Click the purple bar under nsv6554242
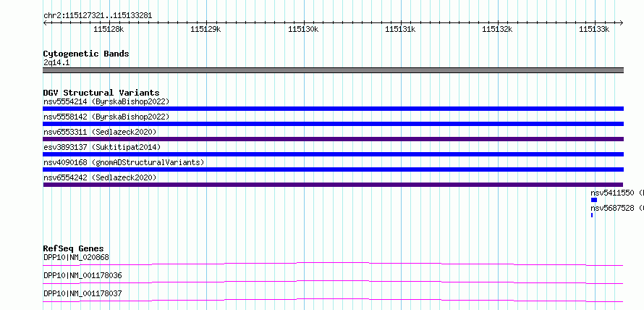The image size is (644, 310). click(333, 185)
